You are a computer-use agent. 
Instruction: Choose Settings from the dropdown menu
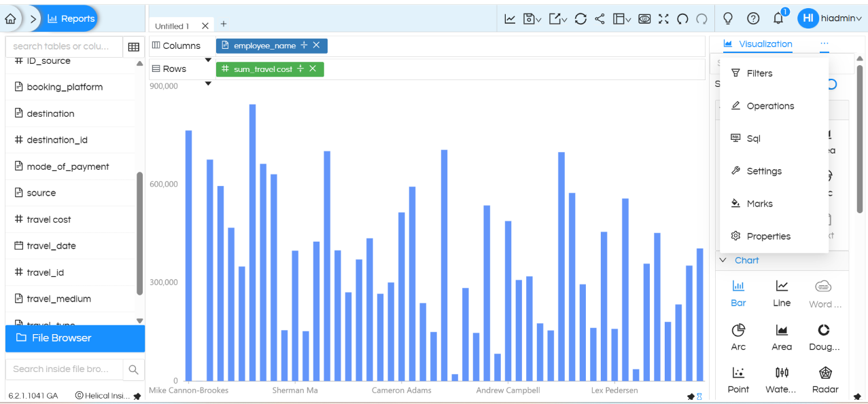tap(774, 171)
